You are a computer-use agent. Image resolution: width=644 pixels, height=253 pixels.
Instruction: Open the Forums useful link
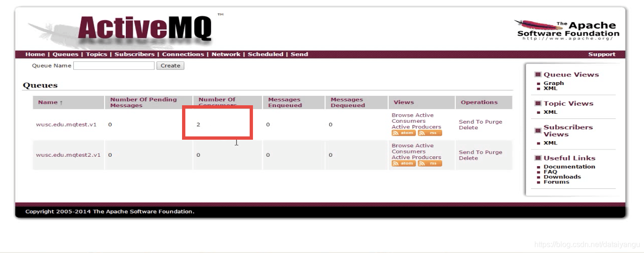tap(557, 182)
